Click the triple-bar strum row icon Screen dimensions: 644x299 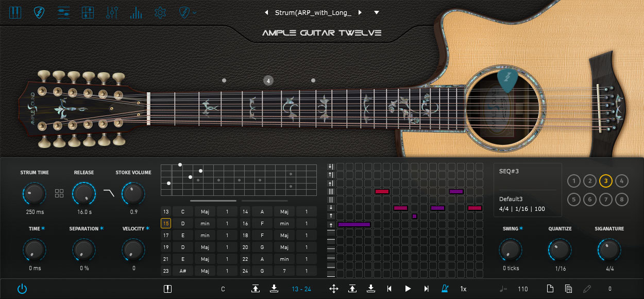(x=331, y=191)
